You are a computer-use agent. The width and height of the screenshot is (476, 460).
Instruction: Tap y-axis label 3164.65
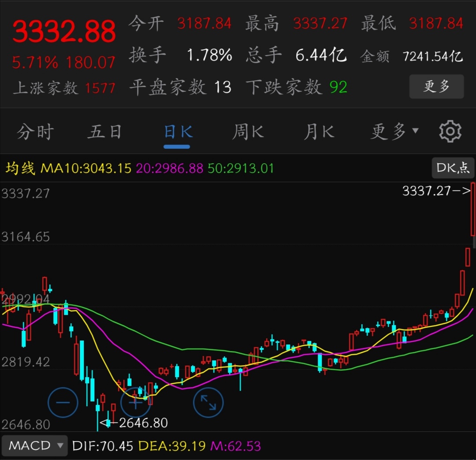pyautogui.click(x=26, y=237)
